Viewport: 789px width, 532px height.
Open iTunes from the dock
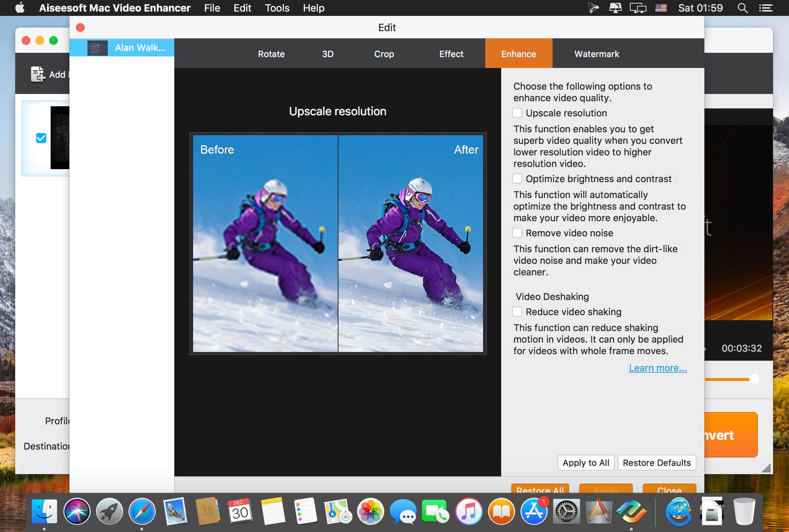[x=469, y=511]
